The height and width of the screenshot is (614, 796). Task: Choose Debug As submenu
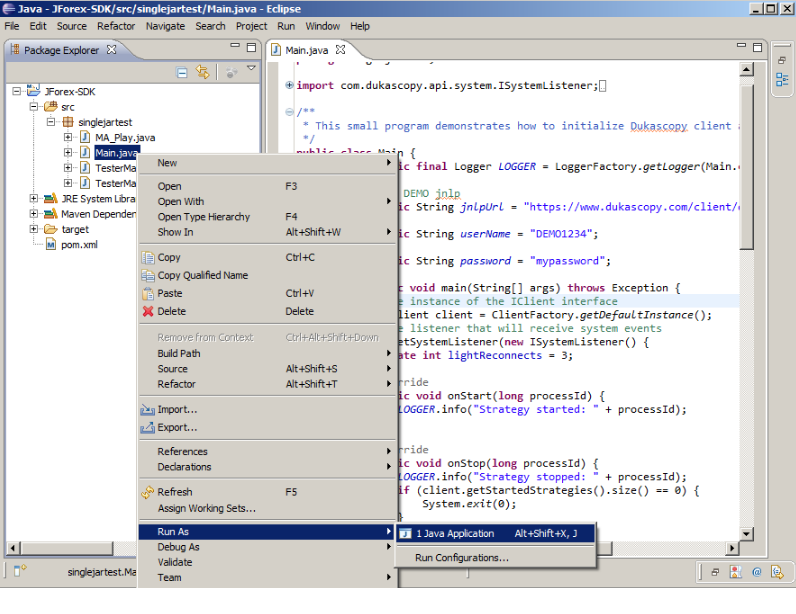click(x=267, y=547)
